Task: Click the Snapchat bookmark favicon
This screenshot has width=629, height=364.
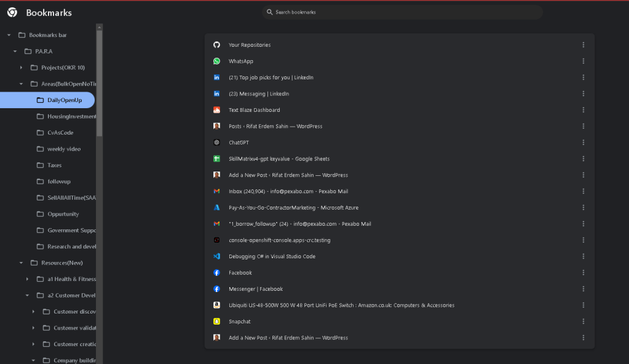Action: (216, 322)
